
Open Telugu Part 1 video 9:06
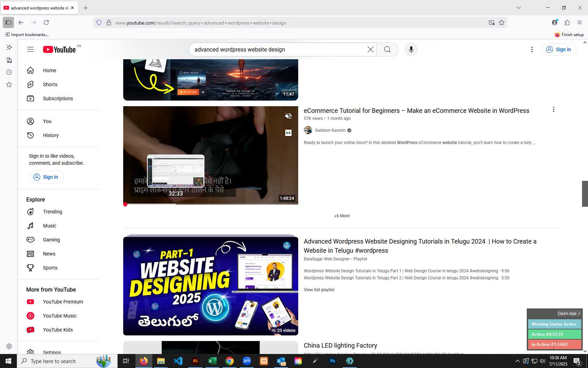(x=406, y=271)
